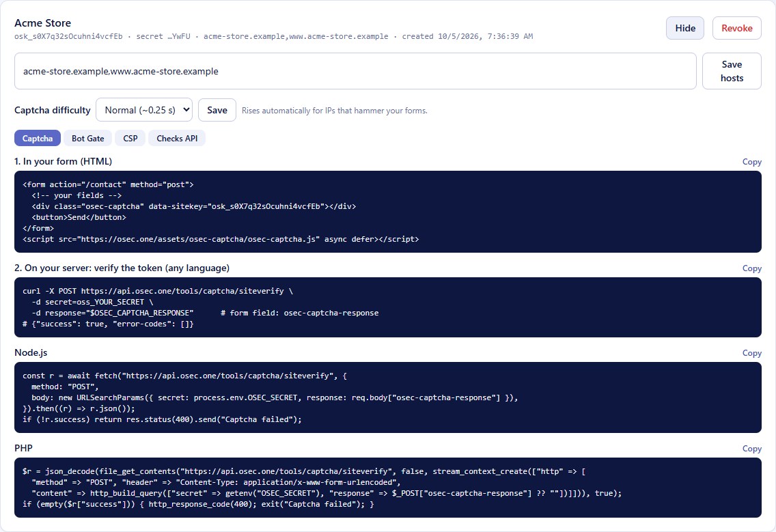Click the 'Captcha difficulty' label

click(x=53, y=110)
